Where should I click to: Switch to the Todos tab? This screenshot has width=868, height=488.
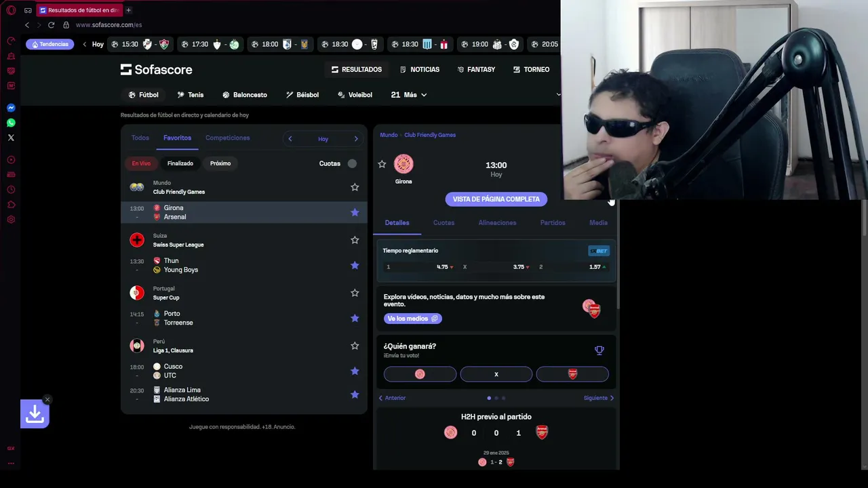[x=140, y=138]
